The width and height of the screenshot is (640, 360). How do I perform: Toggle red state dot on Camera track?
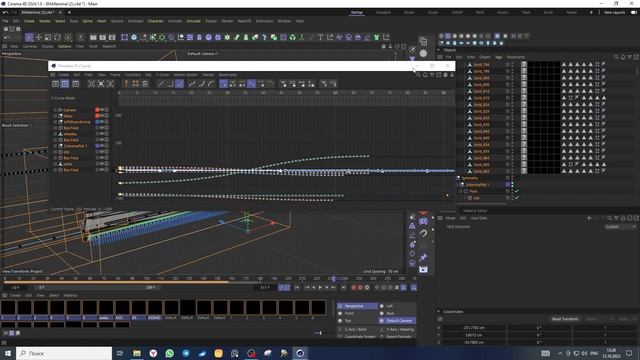point(97,110)
